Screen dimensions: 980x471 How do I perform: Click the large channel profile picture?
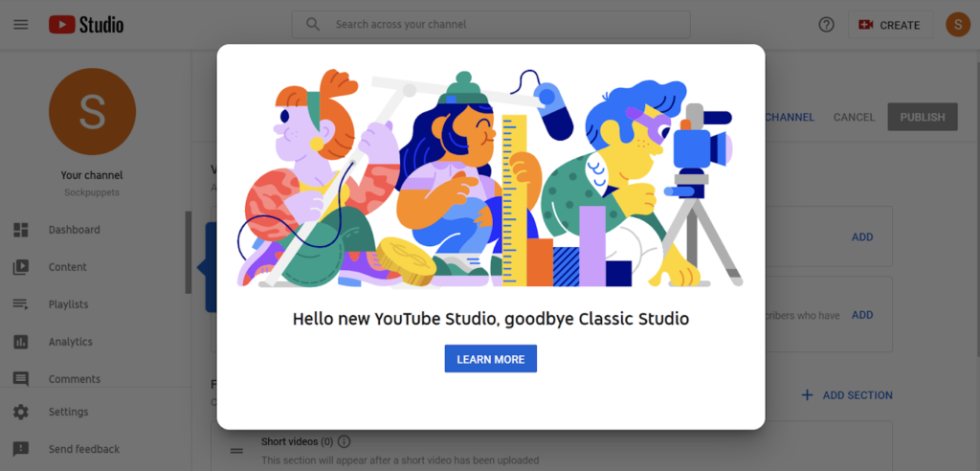pos(92,112)
